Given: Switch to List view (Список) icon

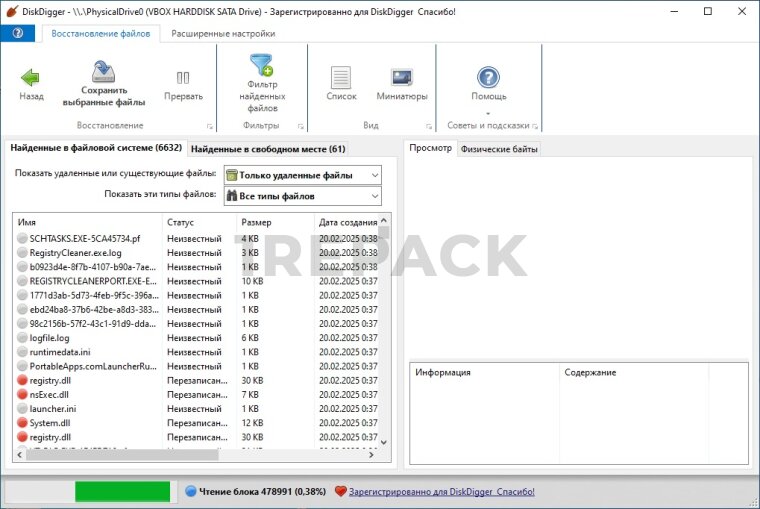Looking at the screenshot, I should tap(341, 77).
